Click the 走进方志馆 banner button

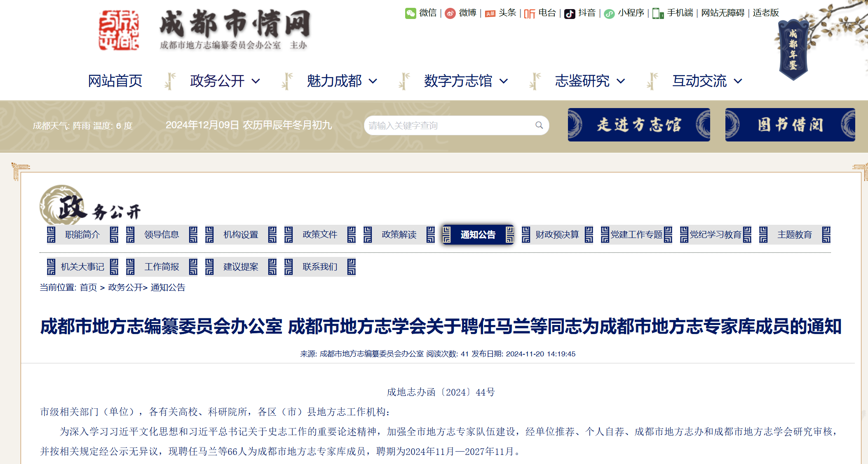point(638,125)
